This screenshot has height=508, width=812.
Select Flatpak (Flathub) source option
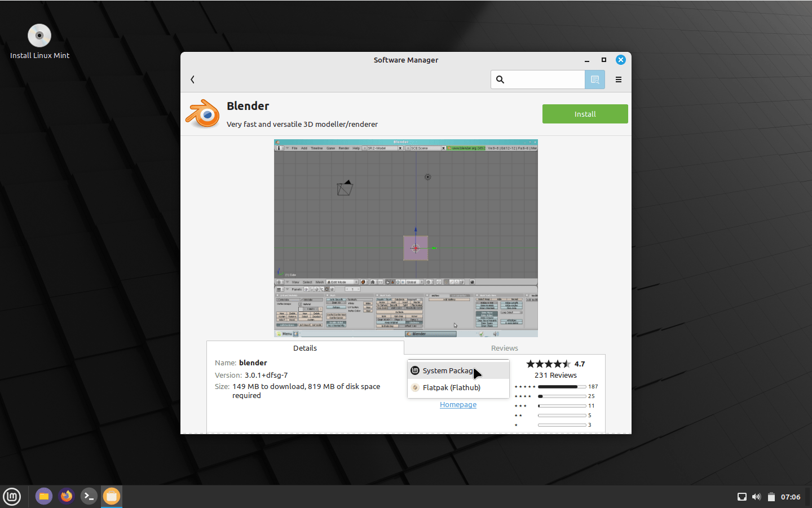[x=458, y=387]
